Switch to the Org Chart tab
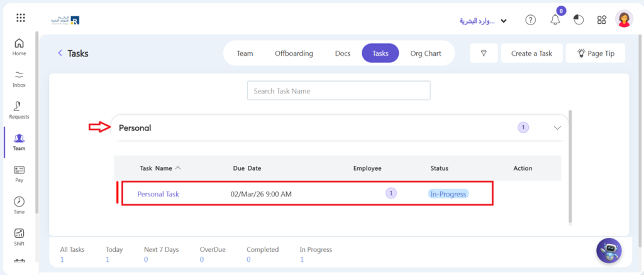 point(425,53)
